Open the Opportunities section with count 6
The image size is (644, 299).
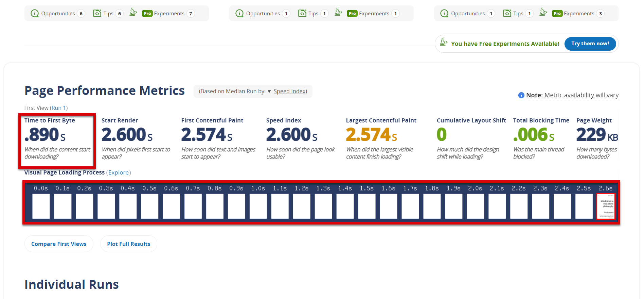[58, 14]
